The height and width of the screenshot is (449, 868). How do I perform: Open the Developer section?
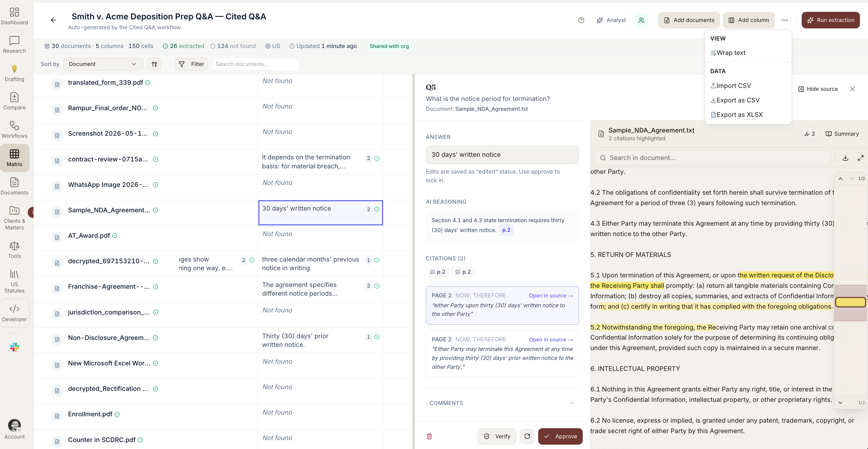click(x=14, y=313)
